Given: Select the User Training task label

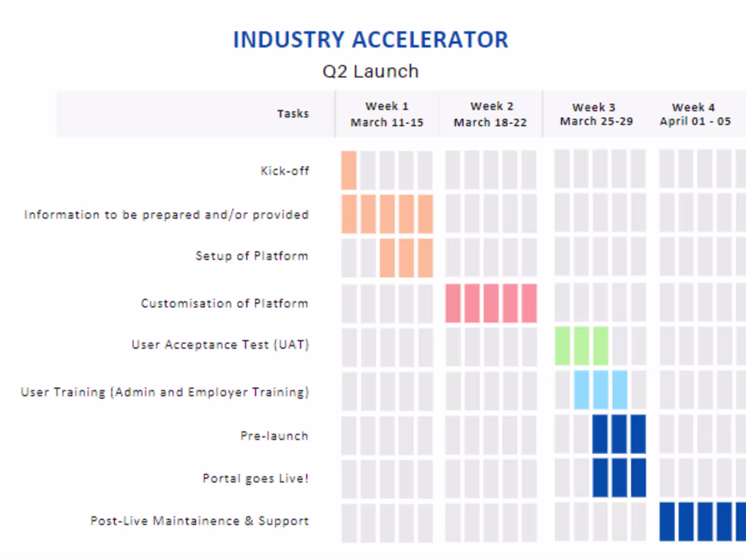Looking at the screenshot, I should pos(165,392).
